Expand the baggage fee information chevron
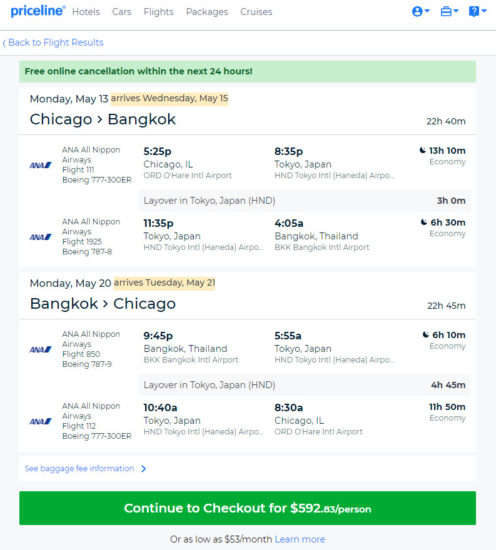Viewport: 496px width, 550px height. pos(143,469)
